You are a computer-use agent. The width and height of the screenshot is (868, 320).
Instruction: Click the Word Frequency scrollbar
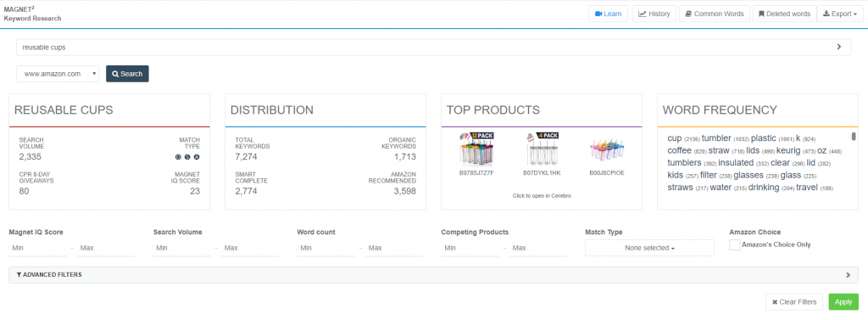pos(854,137)
